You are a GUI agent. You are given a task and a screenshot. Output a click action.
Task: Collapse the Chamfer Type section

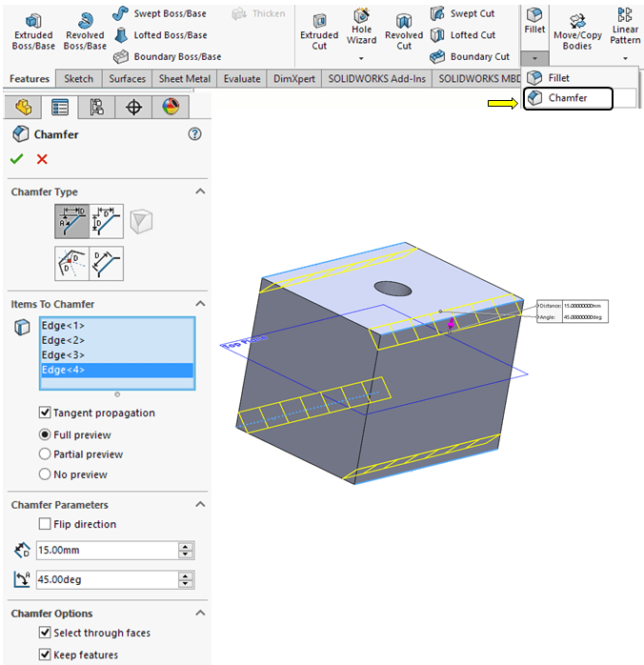200,191
